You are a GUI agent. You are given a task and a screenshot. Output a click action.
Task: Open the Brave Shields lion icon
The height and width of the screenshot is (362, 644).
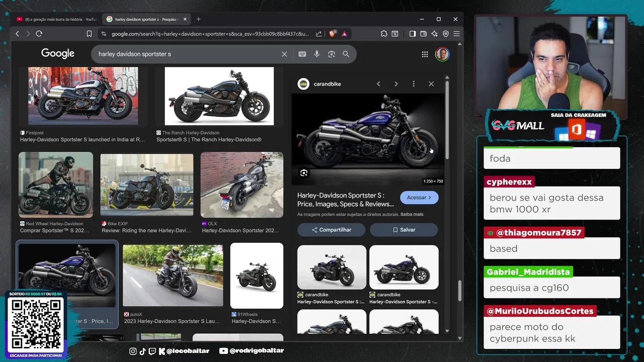tap(332, 34)
